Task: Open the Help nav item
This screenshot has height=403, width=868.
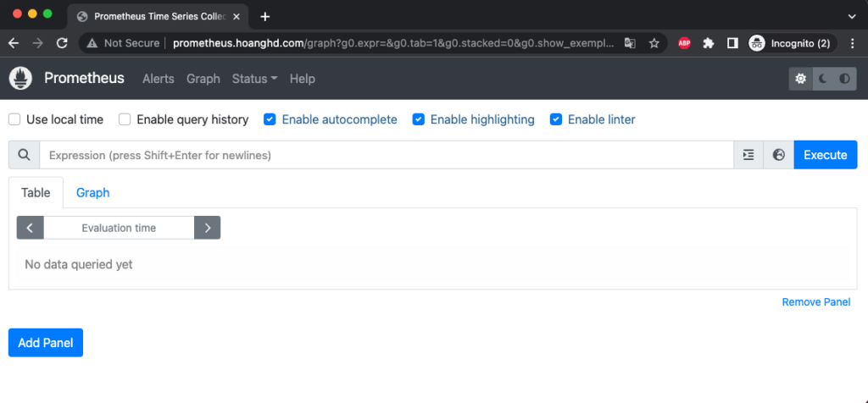Action: coord(303,79)
